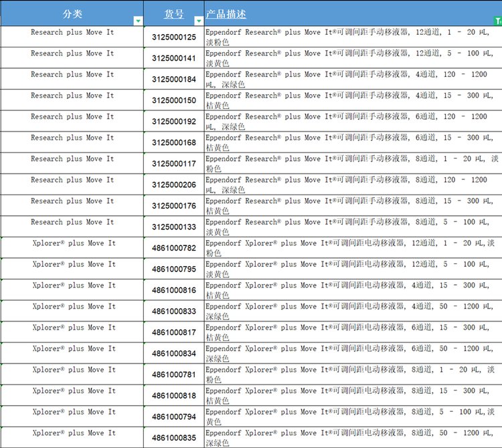Screen dimensions: 502x448
Task: Select the 货号 header cell
Action: click(174, 13)
